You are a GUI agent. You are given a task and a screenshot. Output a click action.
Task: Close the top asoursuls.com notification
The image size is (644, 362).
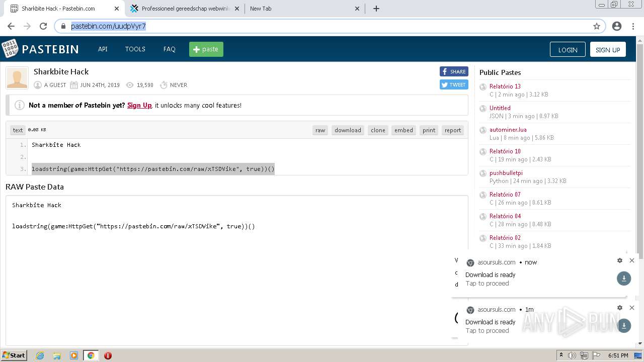tap(632, 260)
